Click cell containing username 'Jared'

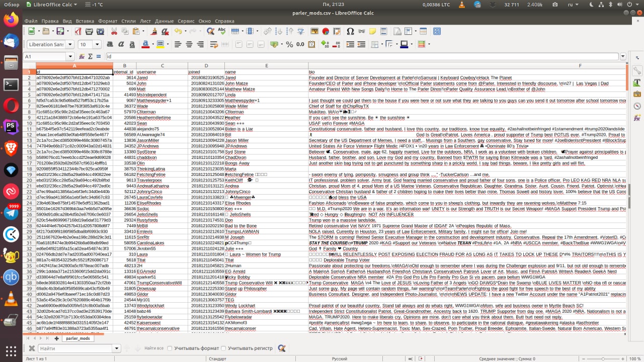click(162, 78)
